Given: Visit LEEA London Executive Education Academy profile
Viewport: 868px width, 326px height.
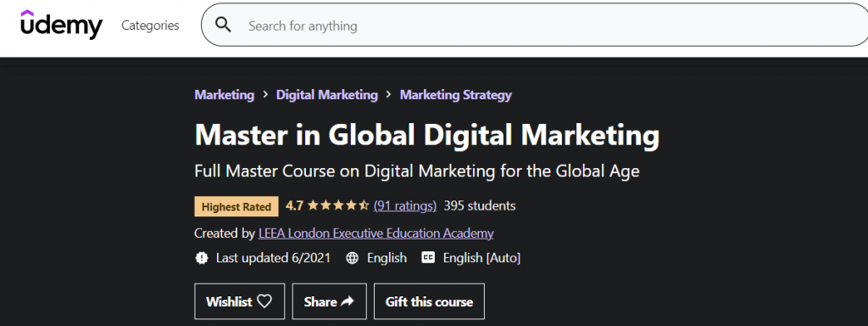Looking at the screenshot, I should tap(376, 233).
